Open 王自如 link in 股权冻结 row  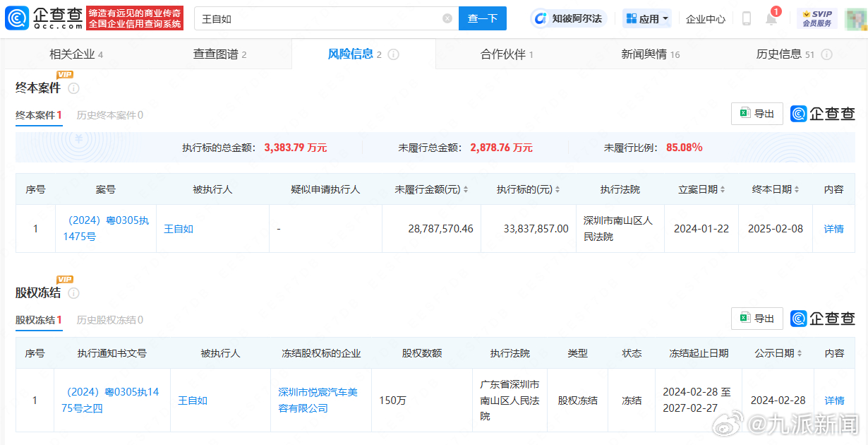[x=193, y=400]
